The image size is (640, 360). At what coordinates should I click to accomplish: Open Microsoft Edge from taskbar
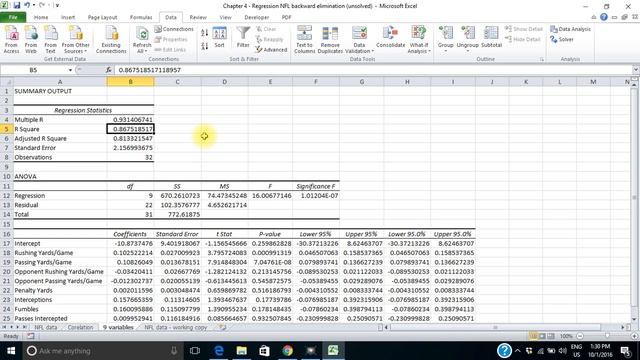(219, 351)
